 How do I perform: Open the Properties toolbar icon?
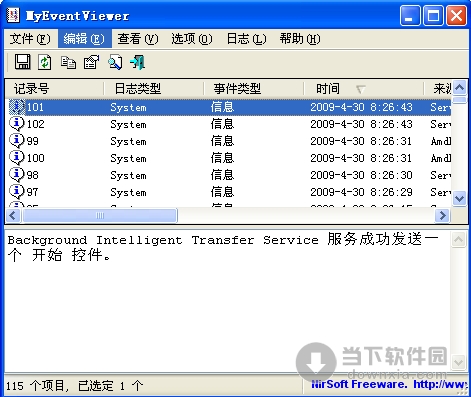click(x=91, y=62)
